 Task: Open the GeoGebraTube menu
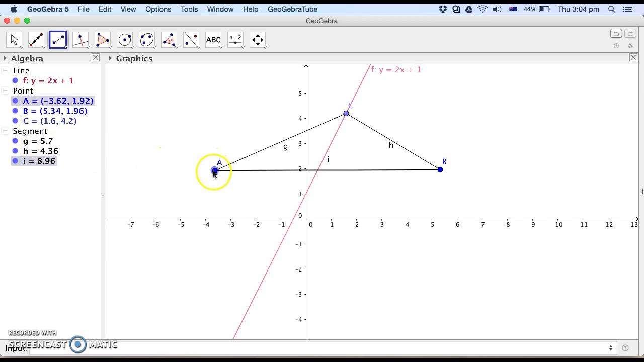coord(292,9)
